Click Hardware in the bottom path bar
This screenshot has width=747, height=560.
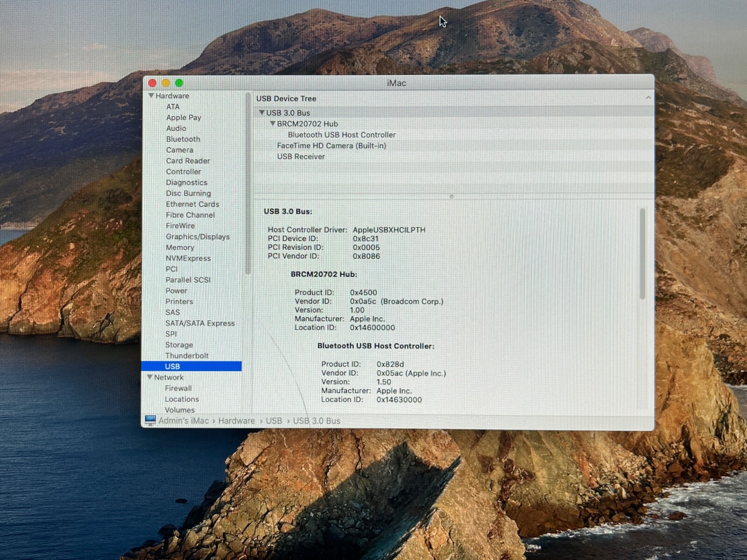click(236, 421)
